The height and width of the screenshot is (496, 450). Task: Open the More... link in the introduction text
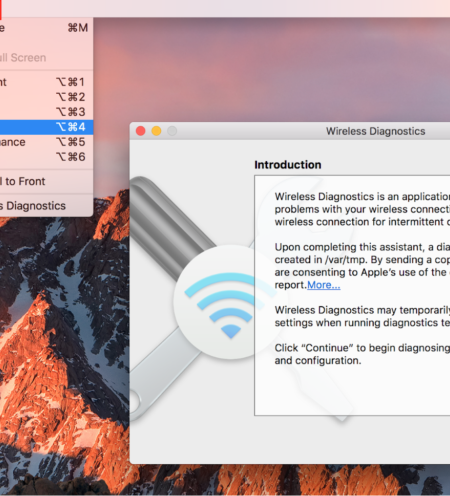(x=324, y=285)
